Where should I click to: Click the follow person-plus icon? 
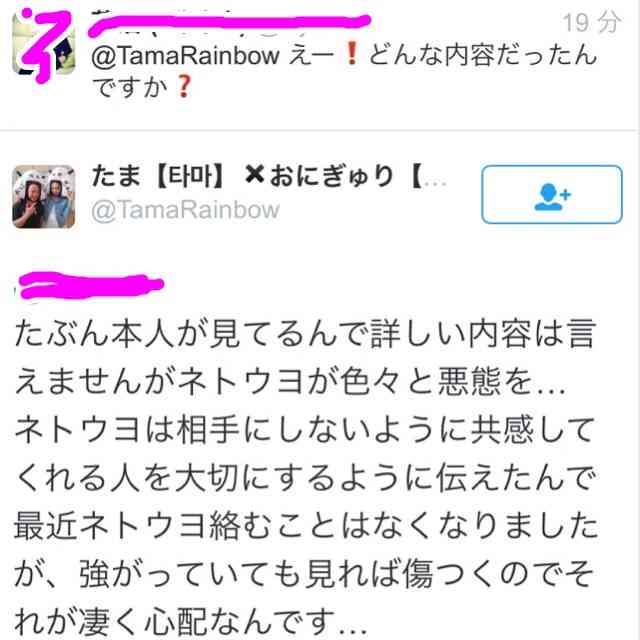[552, 196]
